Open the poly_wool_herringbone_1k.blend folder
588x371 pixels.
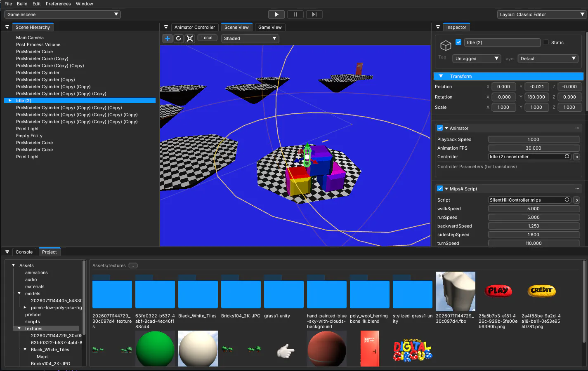tap(370, 292)
